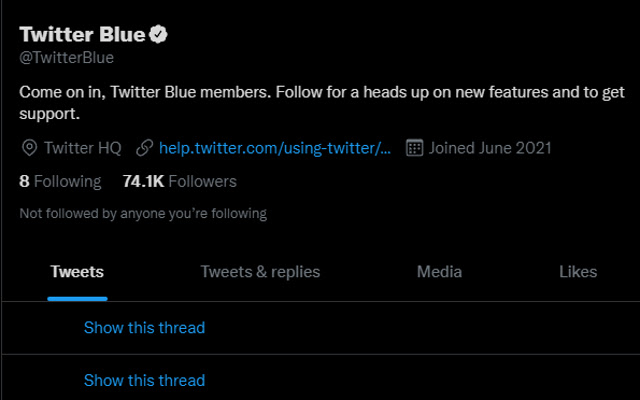Click the @TwitterBlue handle
Viewport: 640px width, 400px height.
click(x=67, y=58)
